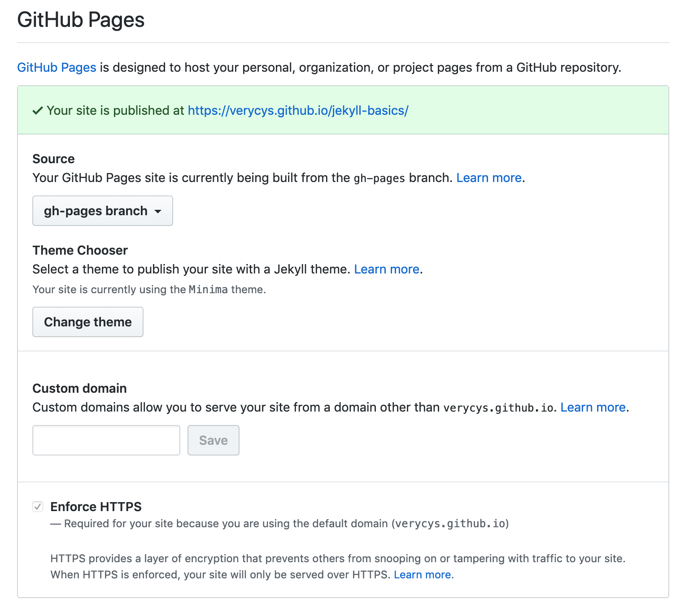680x616 pixels.
Task: Focus the custom domain input field
Action: click(106, 440)
